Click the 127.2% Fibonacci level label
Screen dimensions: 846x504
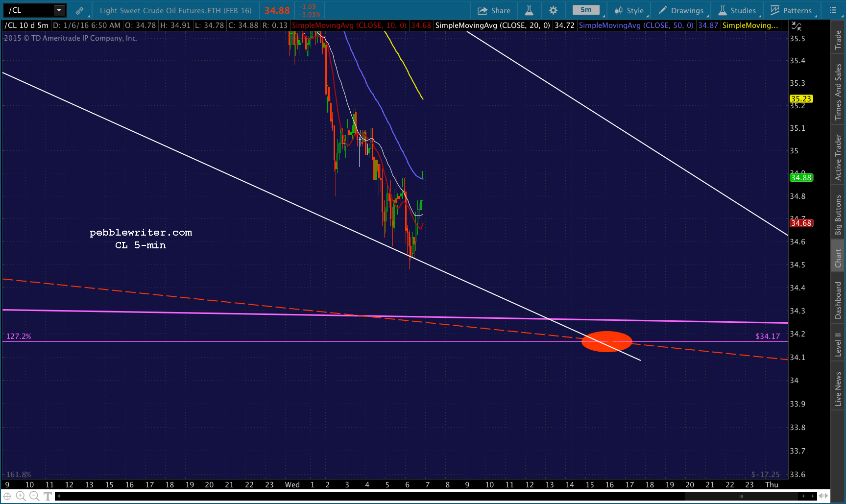pos(19,336)
